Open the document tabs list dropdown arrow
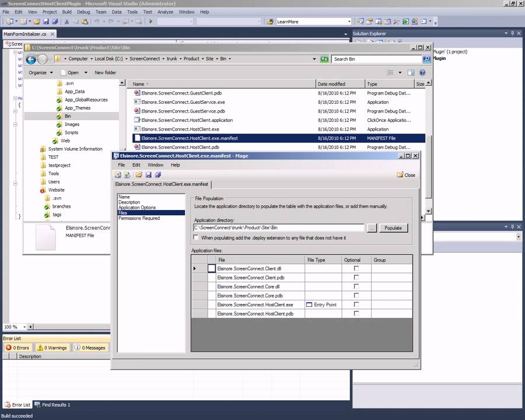The width and height of the screenshot is (525, 420). pos(345,34)
